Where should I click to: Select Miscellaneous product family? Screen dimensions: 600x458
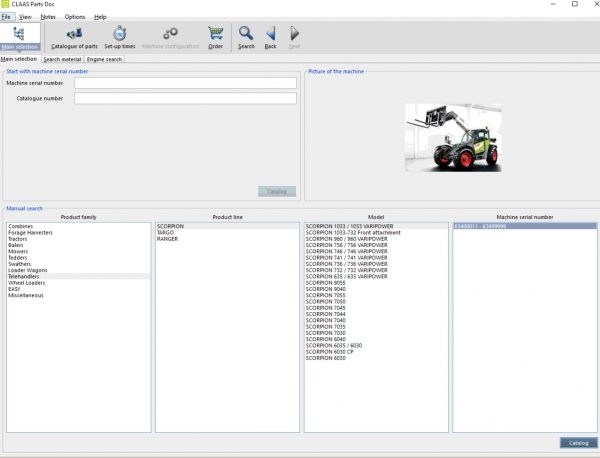click(78, 295)
